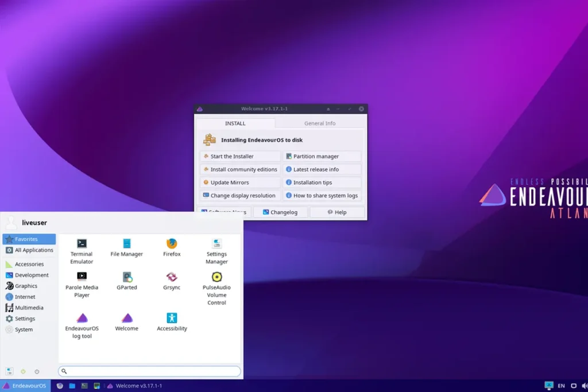
Task: Open GParted partition editor
Action: click(126, 280)
